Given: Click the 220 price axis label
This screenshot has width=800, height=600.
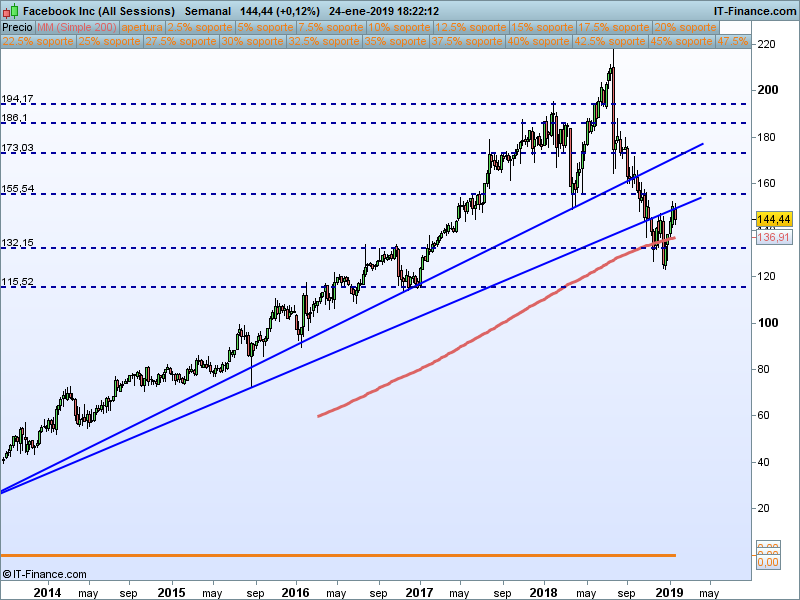Looking at the screenshot, I should coord(766,44).
